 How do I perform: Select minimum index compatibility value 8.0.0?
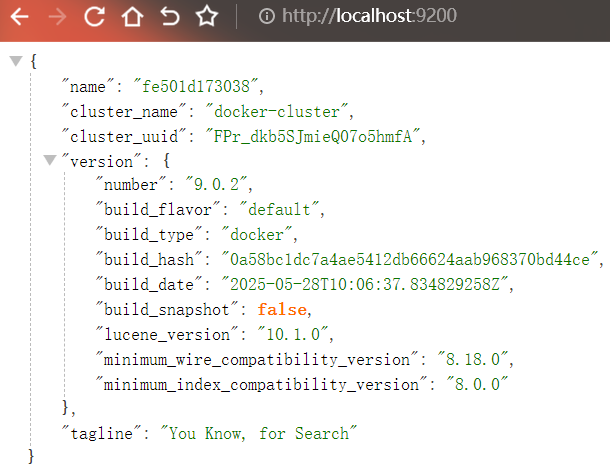477,384
